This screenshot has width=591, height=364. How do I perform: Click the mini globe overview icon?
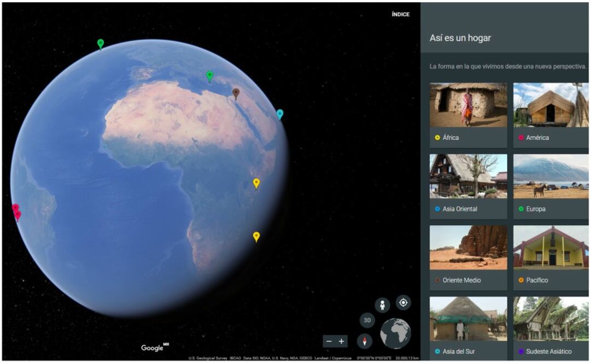[x=395, y=333]
